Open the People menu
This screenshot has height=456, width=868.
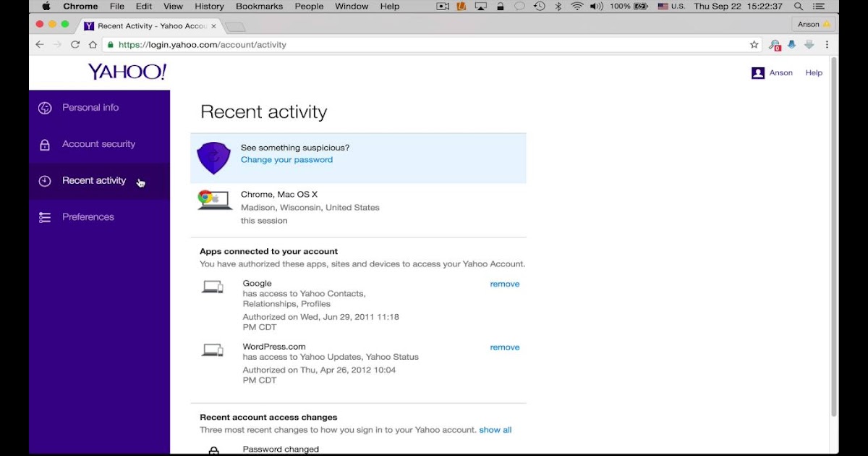click(309, 7)
